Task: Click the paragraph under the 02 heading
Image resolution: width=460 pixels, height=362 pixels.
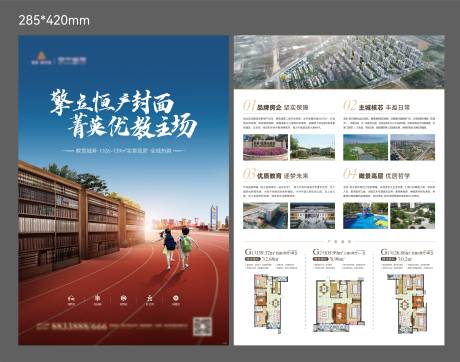Action: click(x=389, y=123)
